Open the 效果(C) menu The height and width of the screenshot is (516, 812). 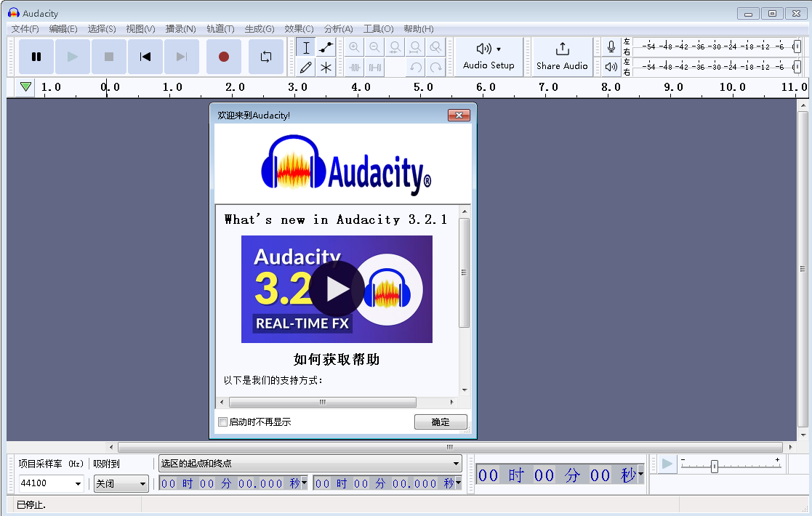(x=299, y=29)
